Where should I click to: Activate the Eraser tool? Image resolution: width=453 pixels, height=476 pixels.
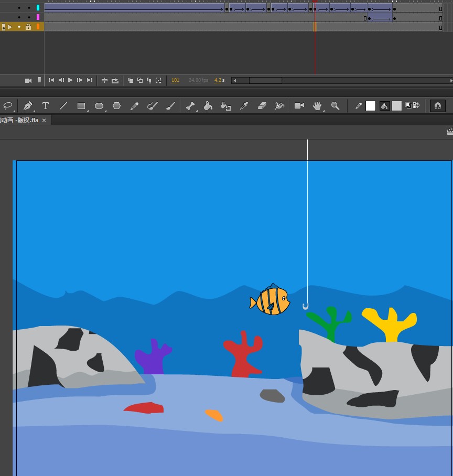tap(262, 106)
